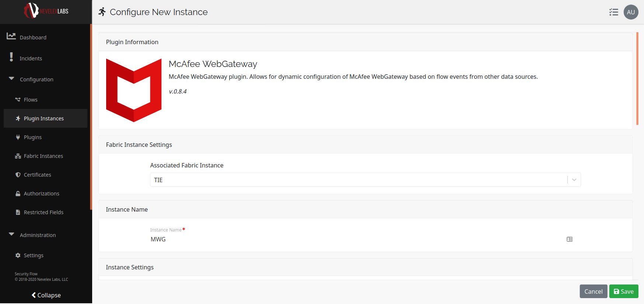
Task: Open Plugins in the sidebar
Action: [x=33, y=137]
